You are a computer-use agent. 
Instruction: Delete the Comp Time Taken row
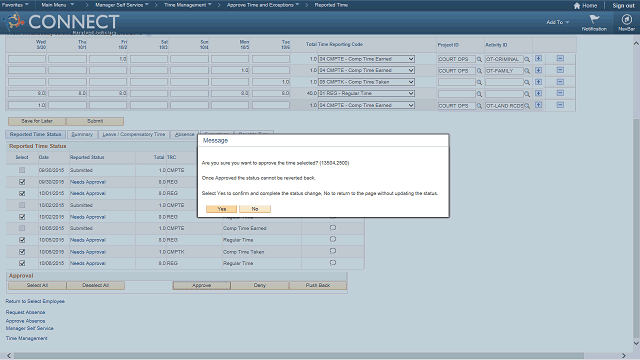(x=560, y=82)
